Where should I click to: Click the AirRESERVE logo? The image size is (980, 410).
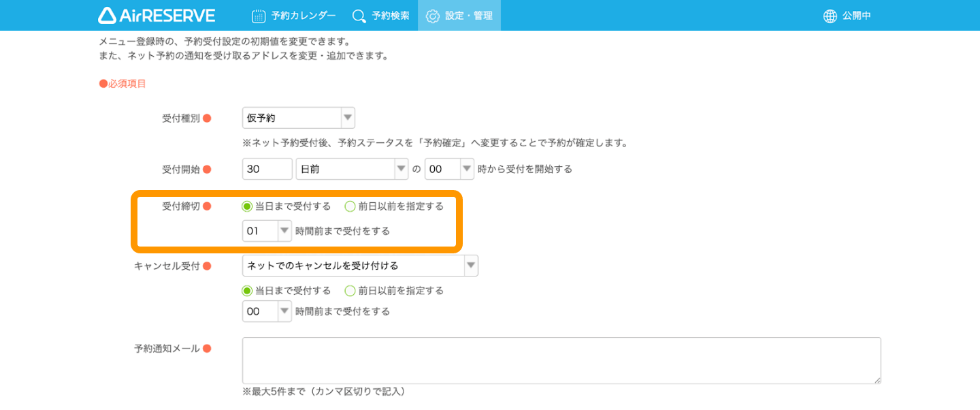157,15
